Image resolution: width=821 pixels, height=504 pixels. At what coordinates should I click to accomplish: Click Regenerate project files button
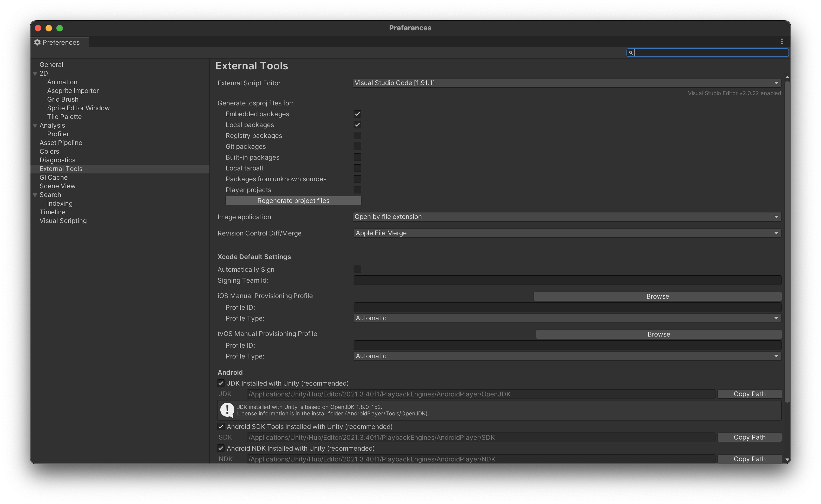pyautogui.click(x=293, y=201)
